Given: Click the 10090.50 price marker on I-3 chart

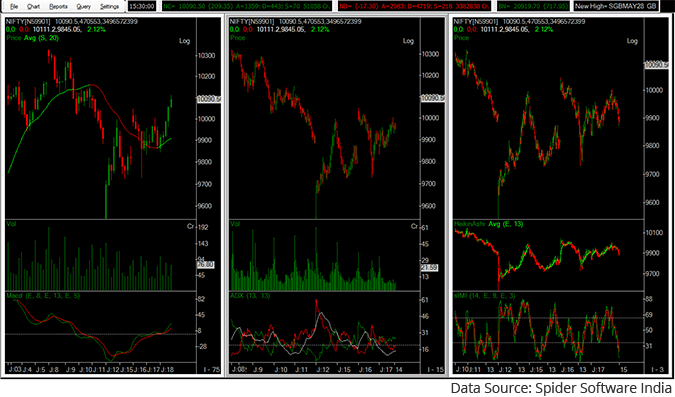Looking at the screenshot, I should pyautogui.click(x=656, y=65).
